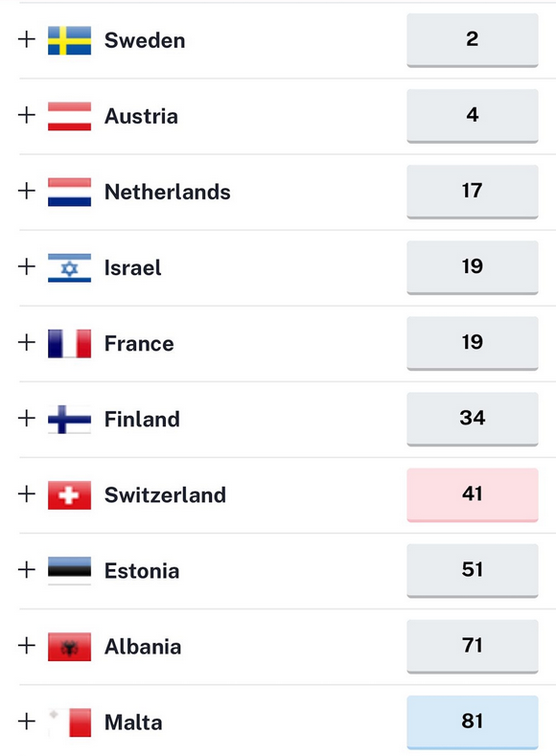The height and width of the screenshot is (756, 556).
Task: Expand the Switzerland row with plus sign
Action: (27, 494)
